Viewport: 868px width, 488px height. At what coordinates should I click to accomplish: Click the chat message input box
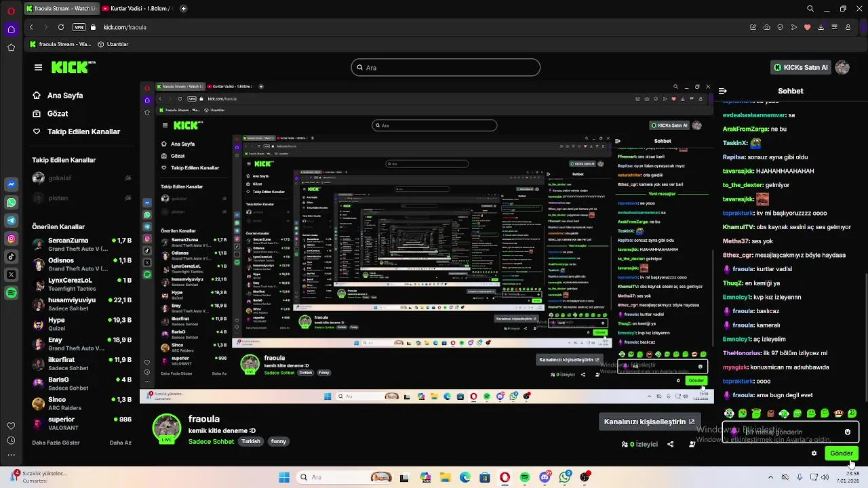coord(791,432)
